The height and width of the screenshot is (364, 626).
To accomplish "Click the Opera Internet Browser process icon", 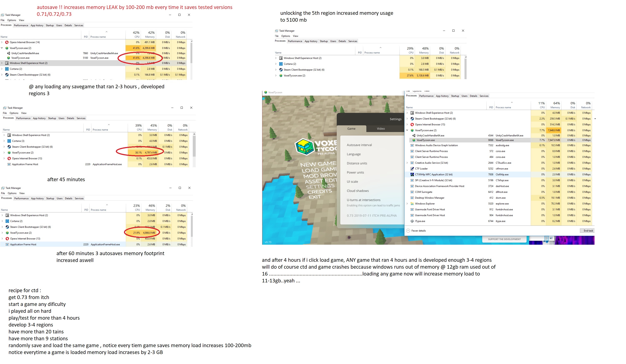I will click(x=7, y=42).
